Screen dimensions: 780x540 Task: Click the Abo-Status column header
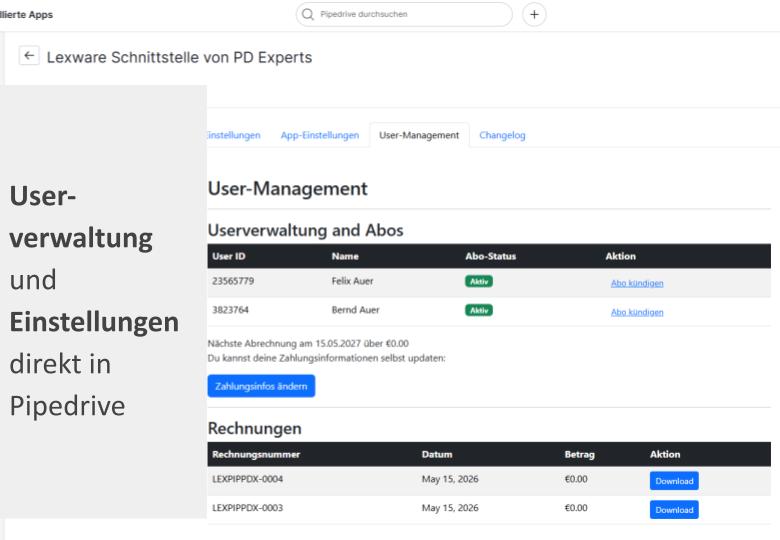[x=490, y=256]
